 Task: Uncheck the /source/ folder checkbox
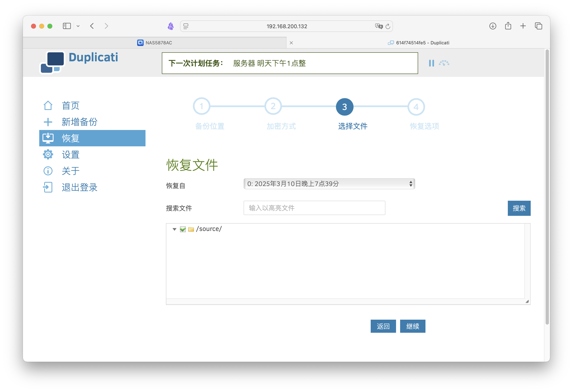pos(183,229)
